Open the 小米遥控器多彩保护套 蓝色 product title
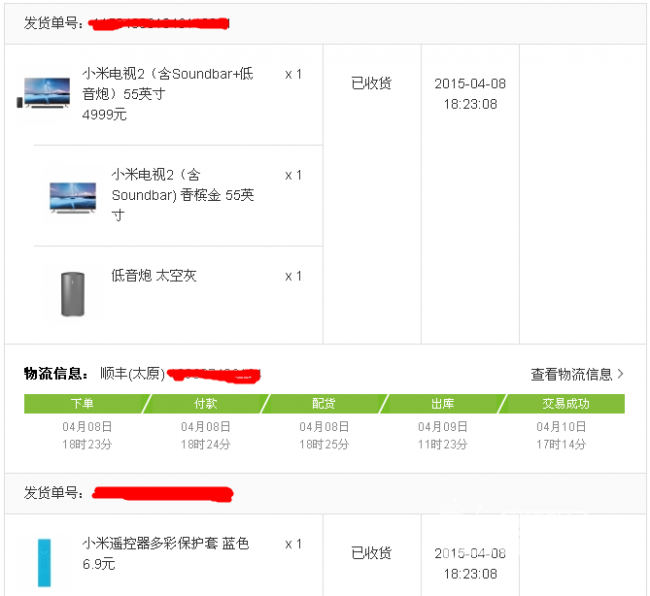 (165, 543)
